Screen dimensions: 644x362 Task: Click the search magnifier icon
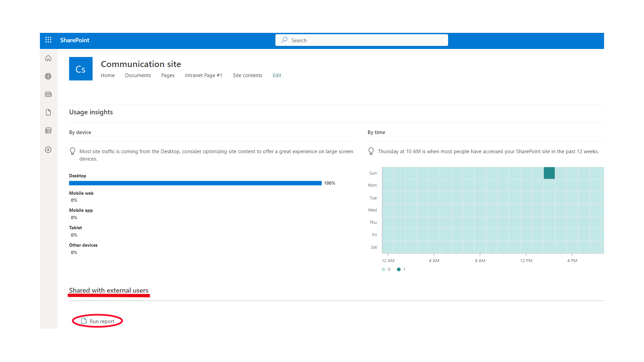pos(284,40)
